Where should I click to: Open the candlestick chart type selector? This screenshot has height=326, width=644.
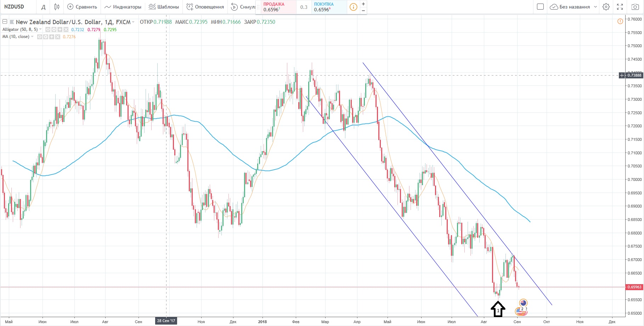coord(57,7)
